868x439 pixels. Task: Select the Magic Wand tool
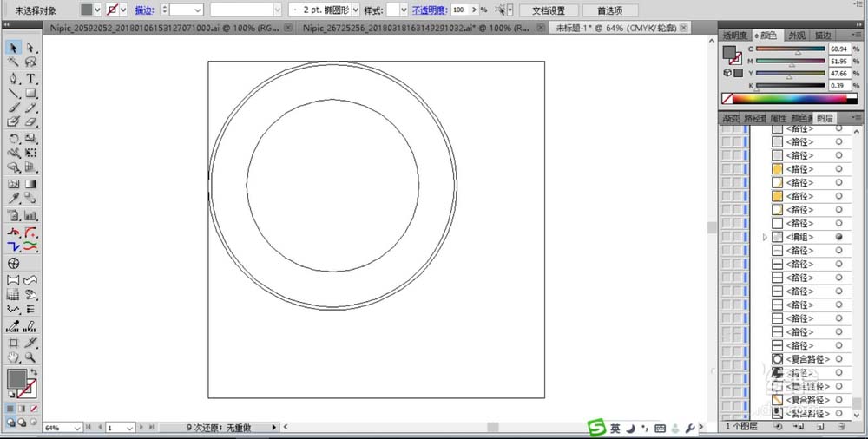[14, 62]
